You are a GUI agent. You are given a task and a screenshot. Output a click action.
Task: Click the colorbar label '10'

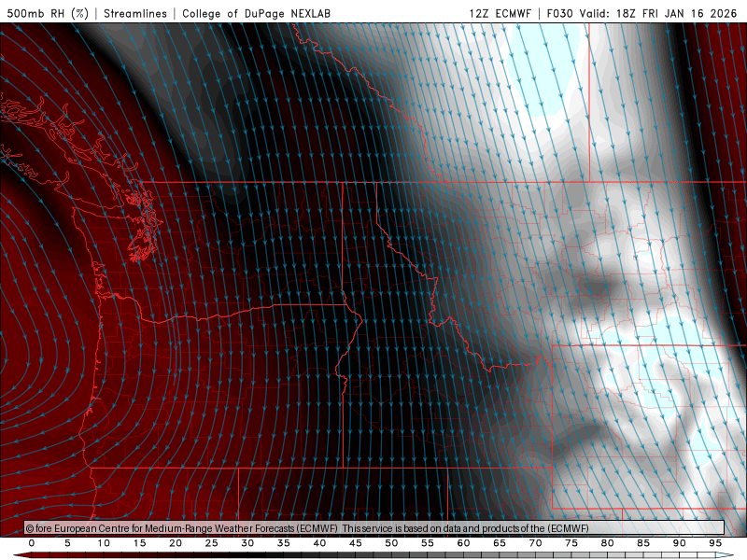click(x=104, y=543)
